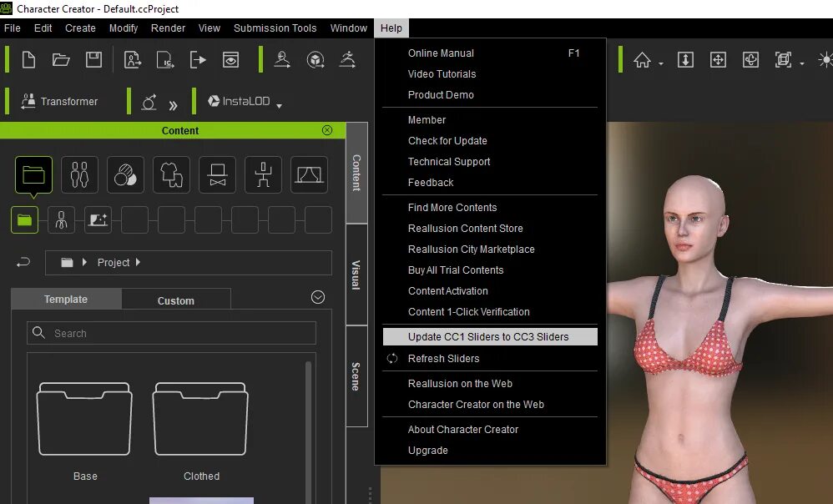
Task: Open the frame selection dropdown arrow
Action: point(801,63)
